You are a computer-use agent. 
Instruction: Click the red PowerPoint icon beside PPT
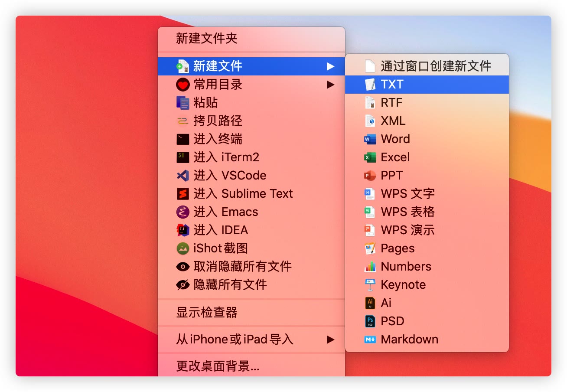(370, 176)
